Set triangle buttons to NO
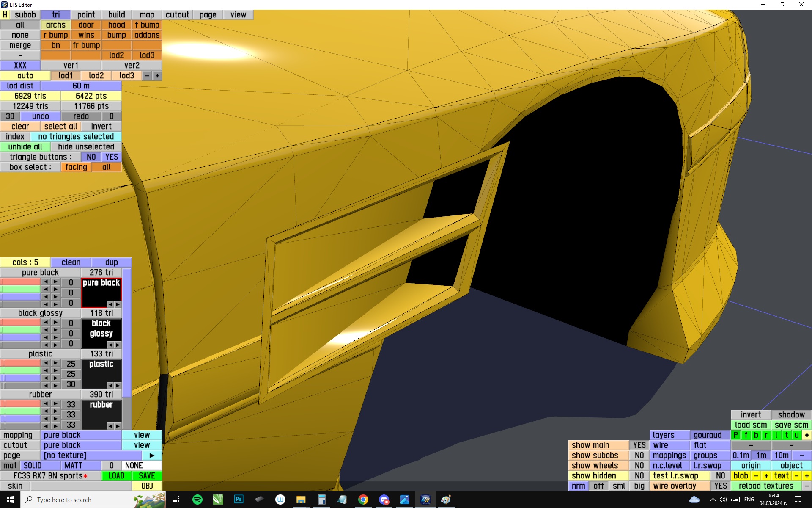 pyautogui.click(x=91, y=157)
